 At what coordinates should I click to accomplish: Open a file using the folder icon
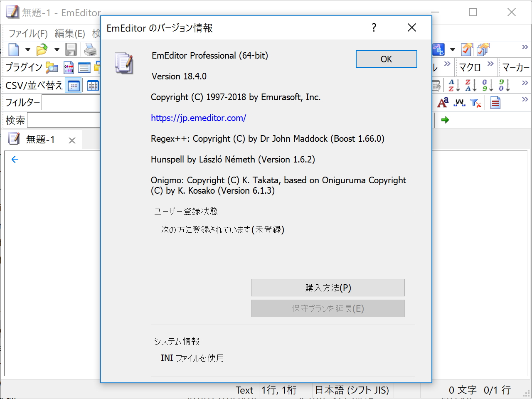[41, 49]
